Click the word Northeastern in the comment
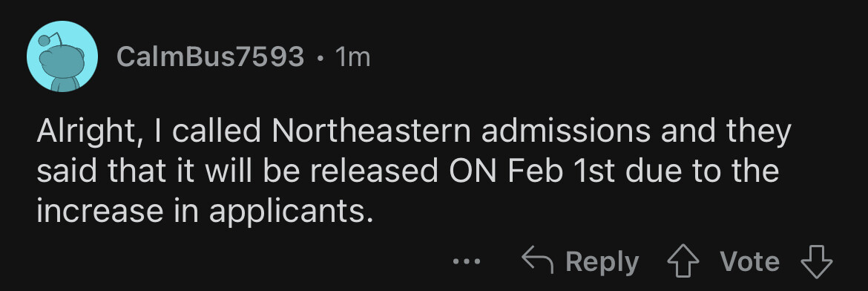The width and height of the screenshot is (868, 291). pyautogui.click(x=372, y=131)
